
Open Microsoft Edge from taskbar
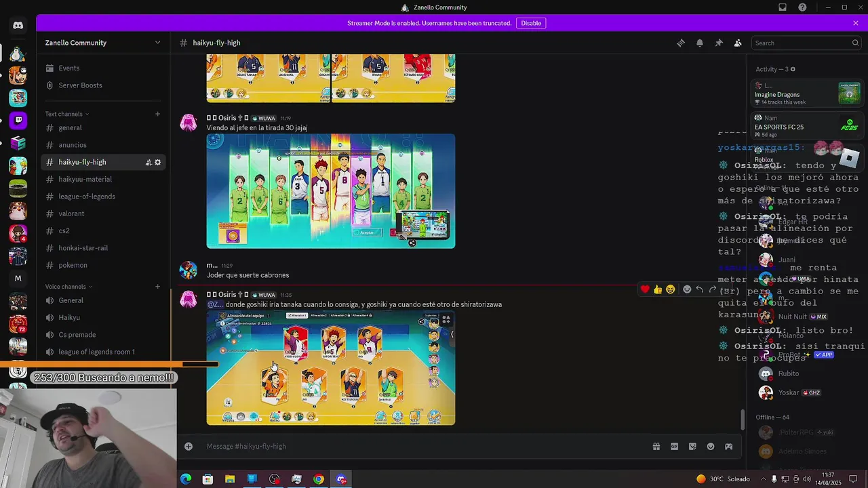point(186,479)
